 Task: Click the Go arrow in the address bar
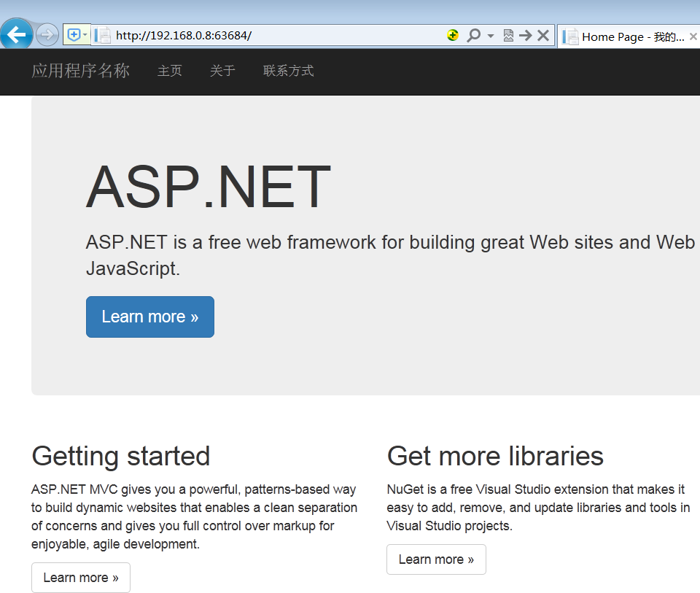tap(526, 35)
